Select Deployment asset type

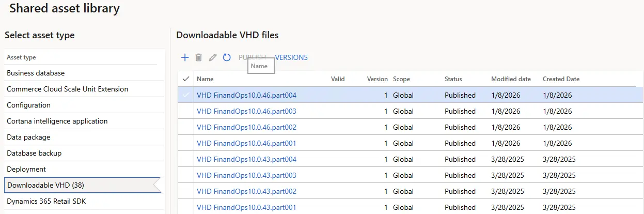click(x=83, y=169)
